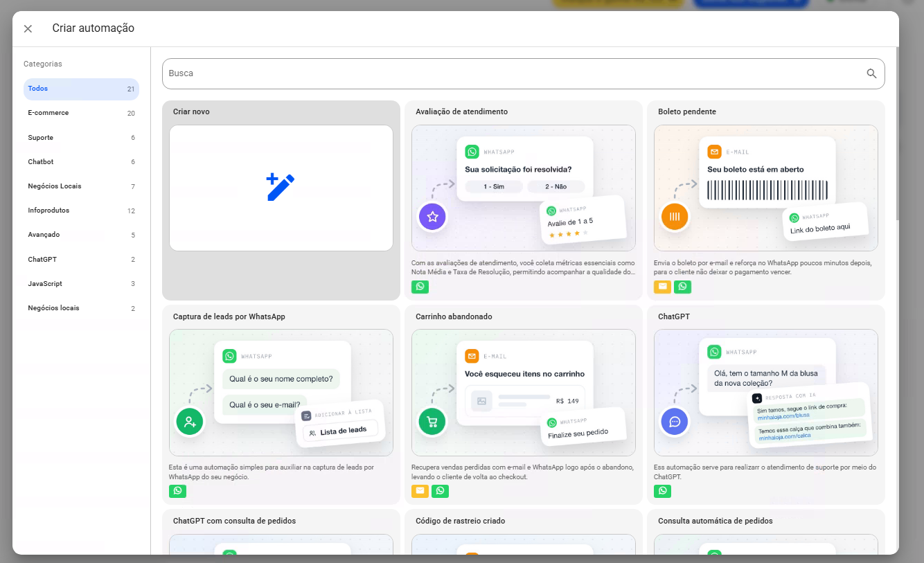924x563 pixels.
Task: Click the search magnifier icon in Busca field
Action: pyautogui.click(x=871, y=73)
